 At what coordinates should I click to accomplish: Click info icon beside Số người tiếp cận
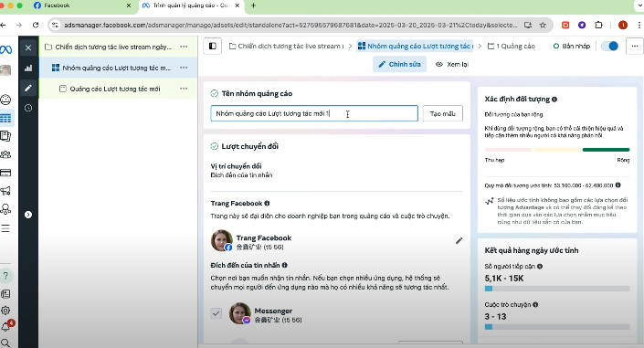point(540,266)
